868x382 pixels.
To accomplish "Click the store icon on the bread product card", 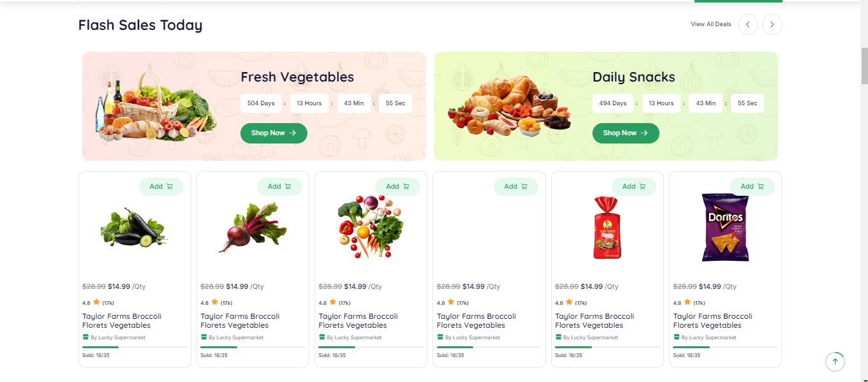I will pos(559,337).
